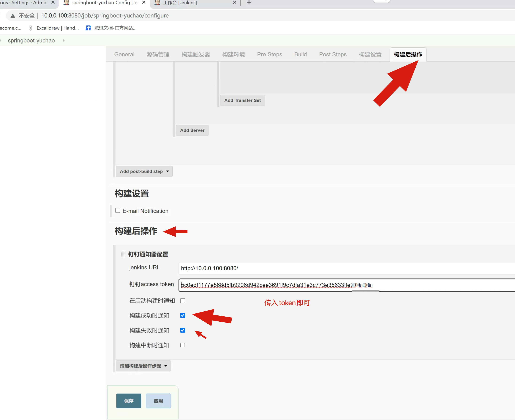515x420 pixels.
Task: Click Jenkins favicon on 工作台 tab
Action: tap(157, 3)
